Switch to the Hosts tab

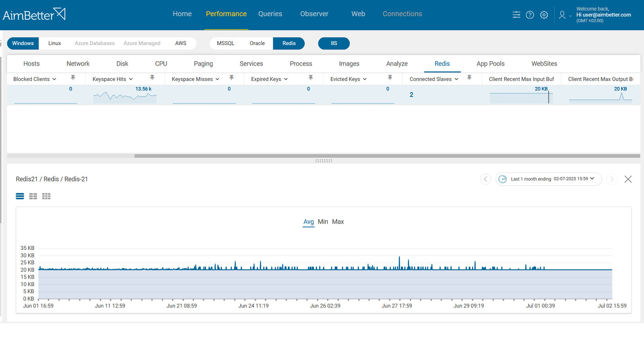(31, 64)
